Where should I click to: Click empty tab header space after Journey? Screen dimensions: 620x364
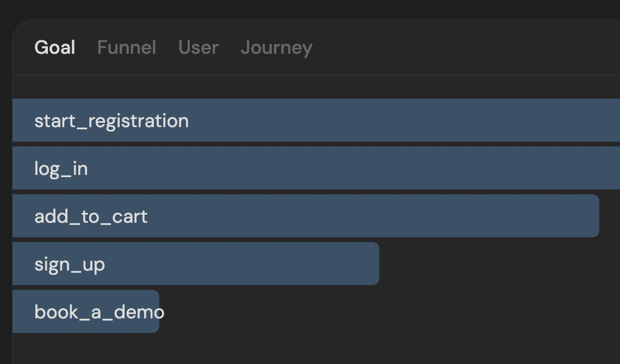(x=467, y=47)
